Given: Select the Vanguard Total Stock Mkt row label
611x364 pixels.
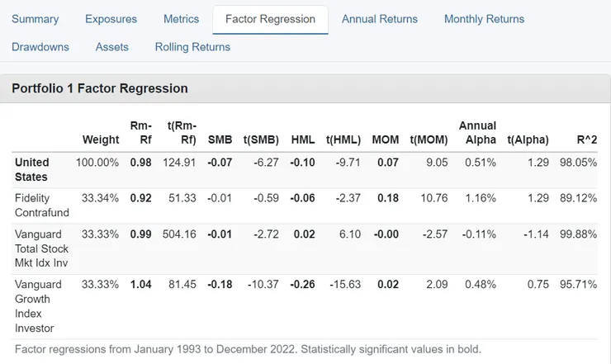Looking at the screenshot, I should click(42, 248).
